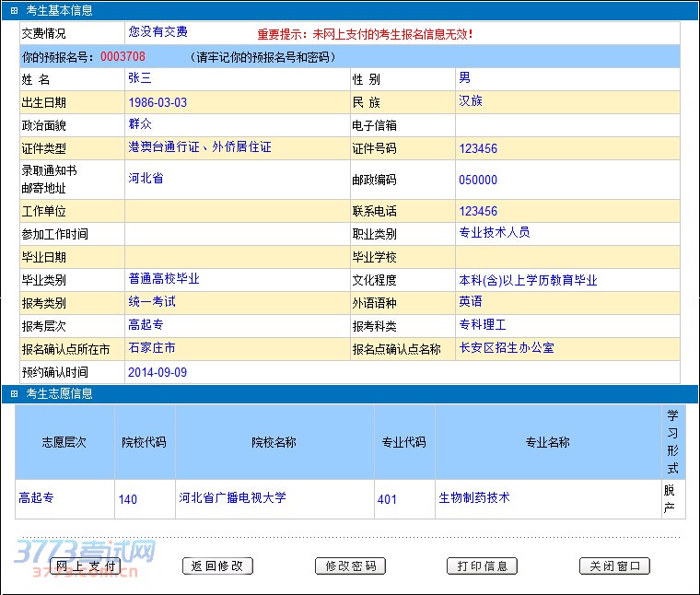Collapse the 考生基本信息 section icon
The width and height of the screenshot is (700, 595).
14,11
